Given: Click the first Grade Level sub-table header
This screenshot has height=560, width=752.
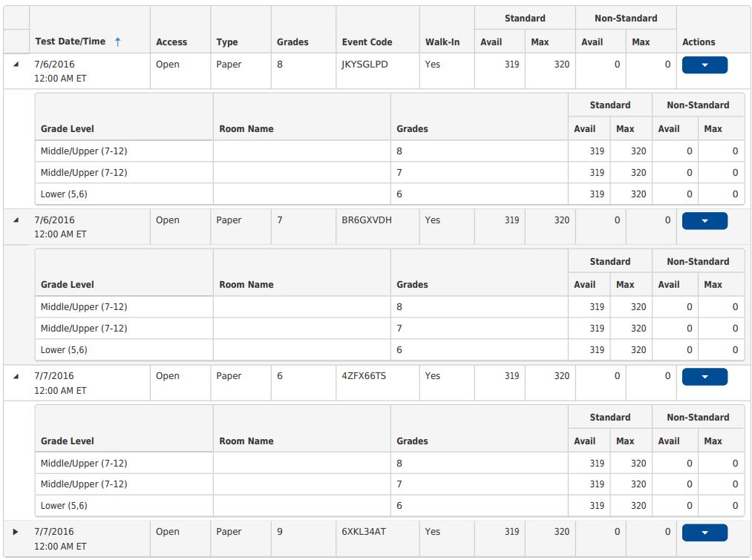Looking at the screenshot, I should coord(68,129).
